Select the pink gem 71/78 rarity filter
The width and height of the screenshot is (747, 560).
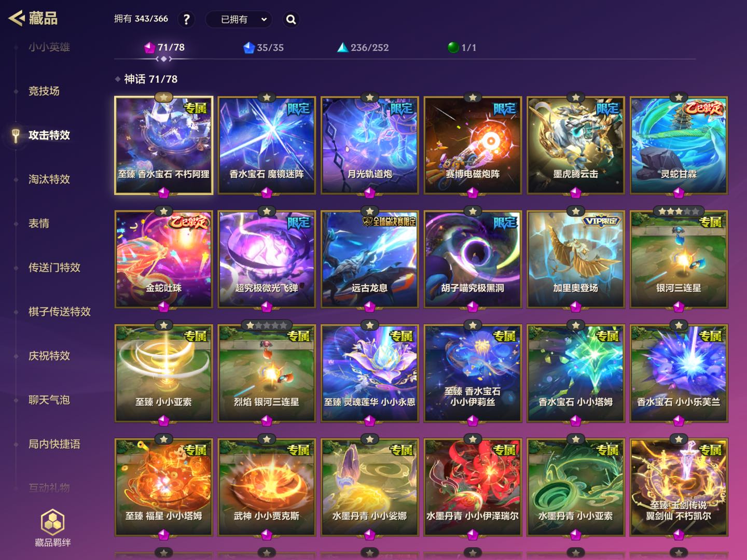coord(164,48)
